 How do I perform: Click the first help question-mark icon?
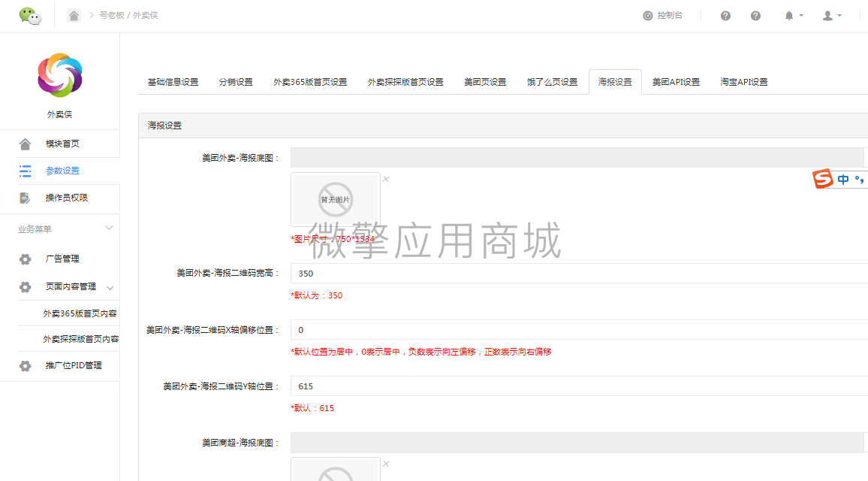725,16
